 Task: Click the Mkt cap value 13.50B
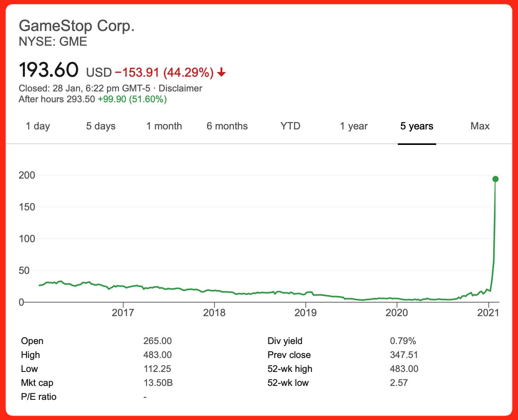[x=158, y=383]
